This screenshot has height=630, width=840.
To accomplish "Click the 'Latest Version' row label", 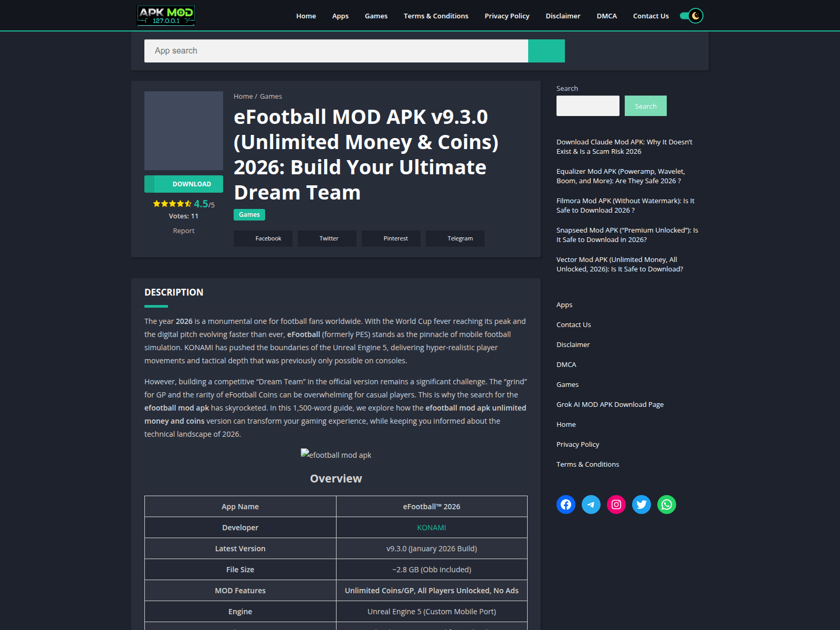I will point(240,549).
